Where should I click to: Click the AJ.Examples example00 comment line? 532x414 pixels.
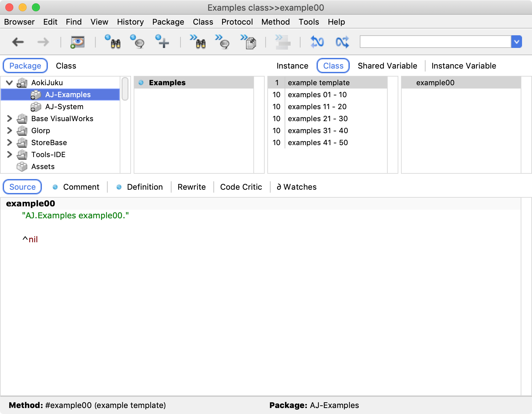click(75, 215)
